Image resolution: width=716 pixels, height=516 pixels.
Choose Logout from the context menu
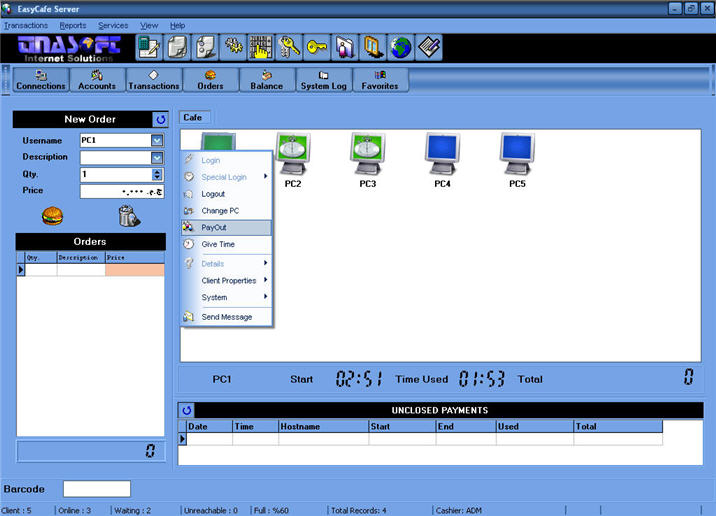[226, 194]
